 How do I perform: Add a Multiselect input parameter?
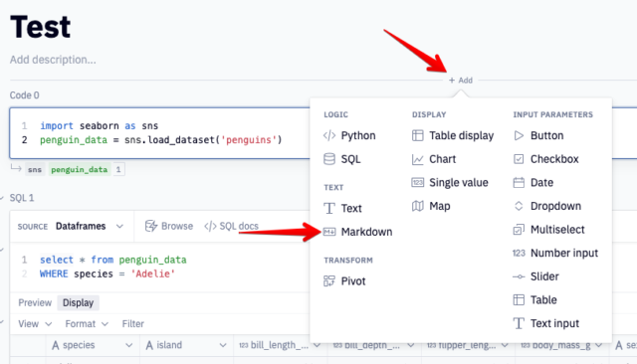[x=548, y=230]
